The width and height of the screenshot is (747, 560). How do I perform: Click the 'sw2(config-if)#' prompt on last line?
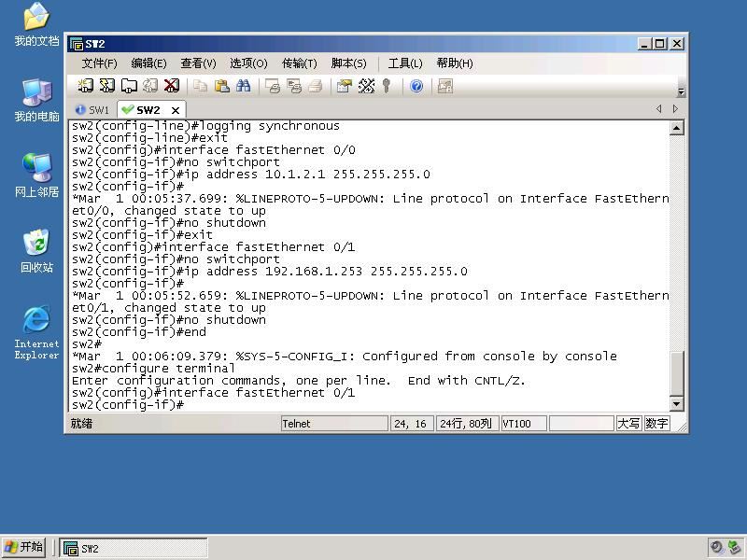[x=128, y=405]
